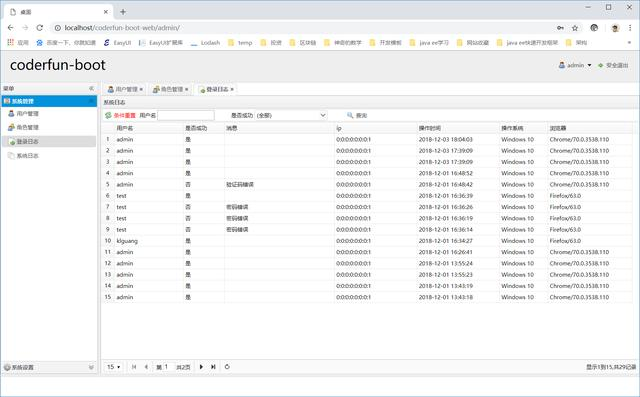The image size is (640, 397).
Task: Open the EasyUI bookmark
Action: (x=117, y=42)
